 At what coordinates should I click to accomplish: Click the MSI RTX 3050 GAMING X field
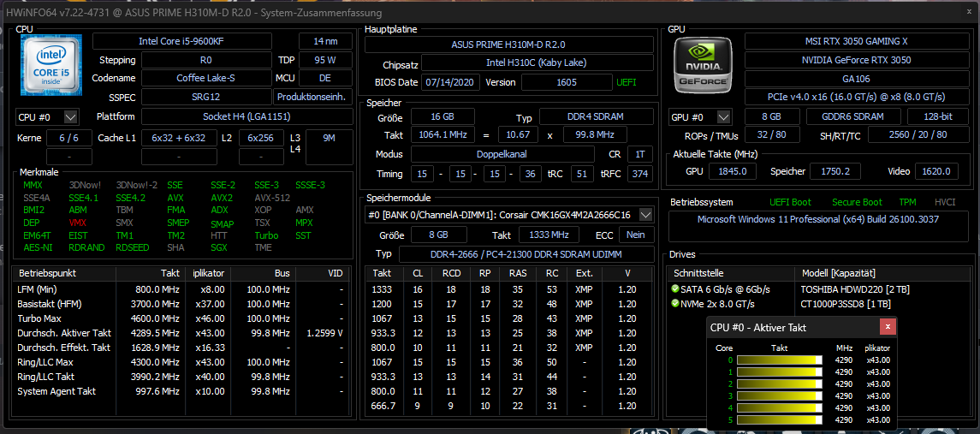856,41
